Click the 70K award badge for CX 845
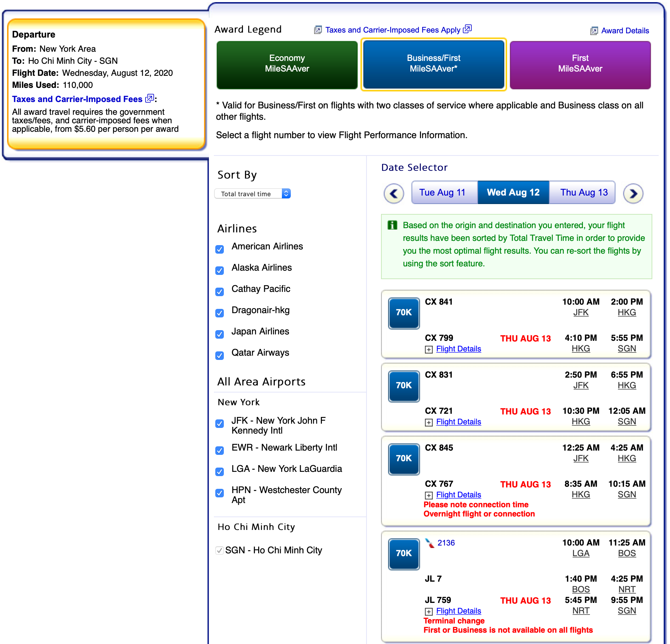Screen dimensions: 670x644 404,459
